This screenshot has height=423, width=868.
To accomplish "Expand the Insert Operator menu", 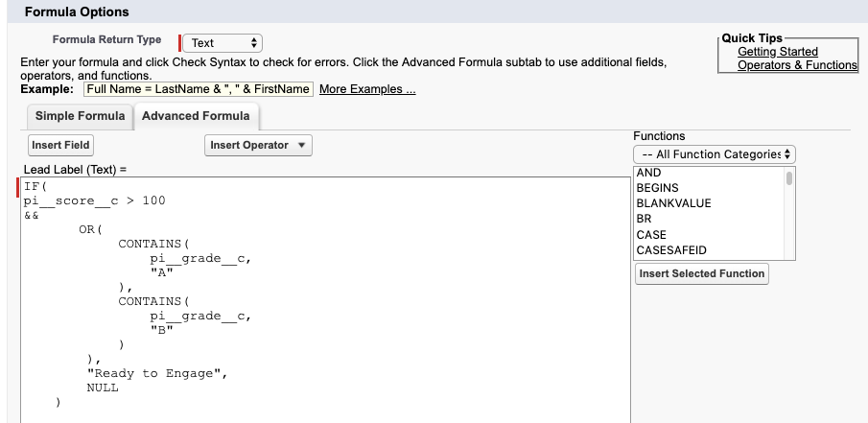I will click(x=258, y=145).
